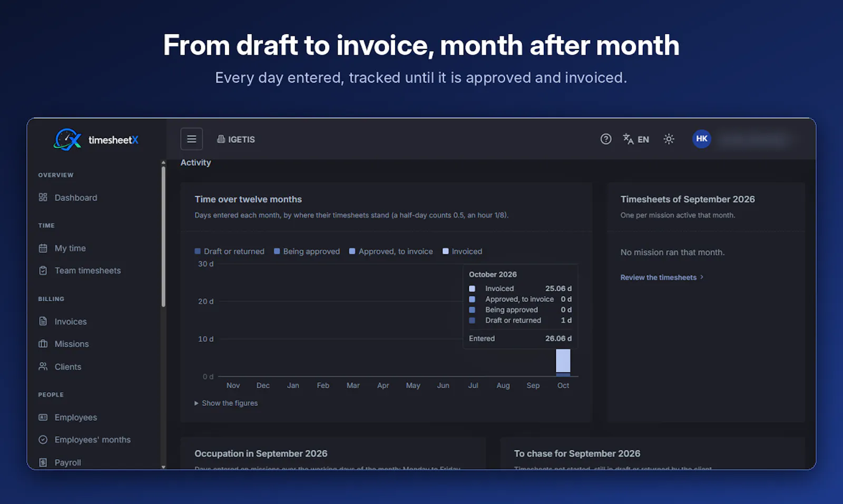Click the Nov label on chart axis

(233, 386)
